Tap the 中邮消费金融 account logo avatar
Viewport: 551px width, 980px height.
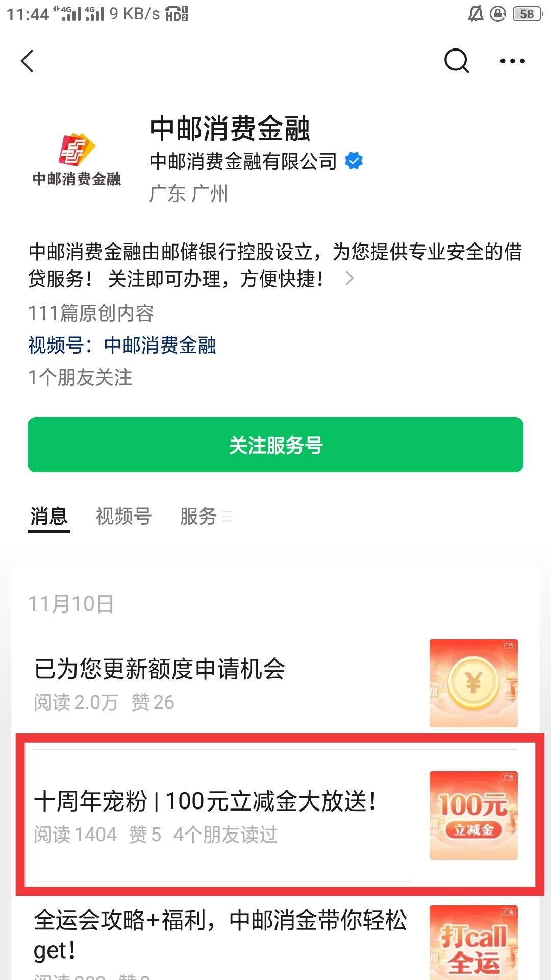point(77,159)
